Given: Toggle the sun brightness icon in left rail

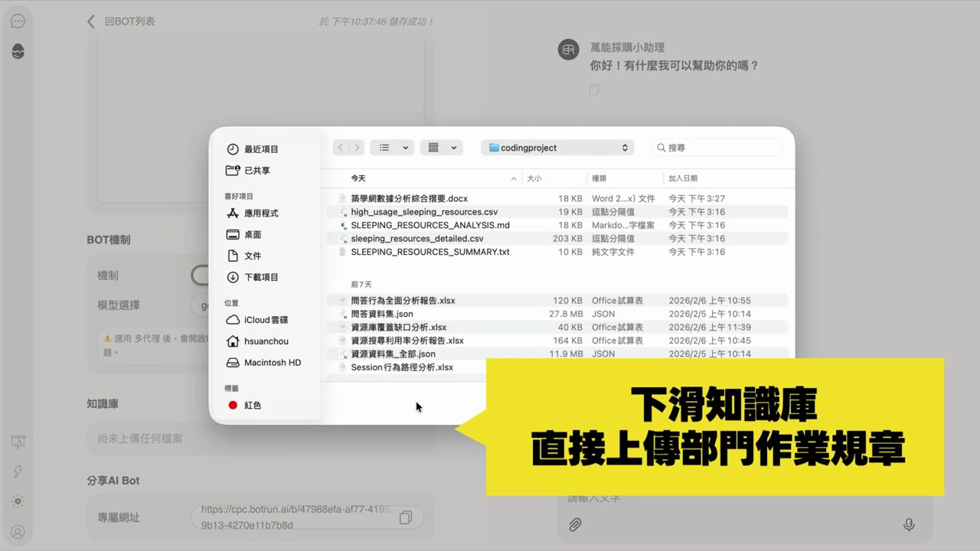Looking at the screenshot, I should (x=18, y=502).
